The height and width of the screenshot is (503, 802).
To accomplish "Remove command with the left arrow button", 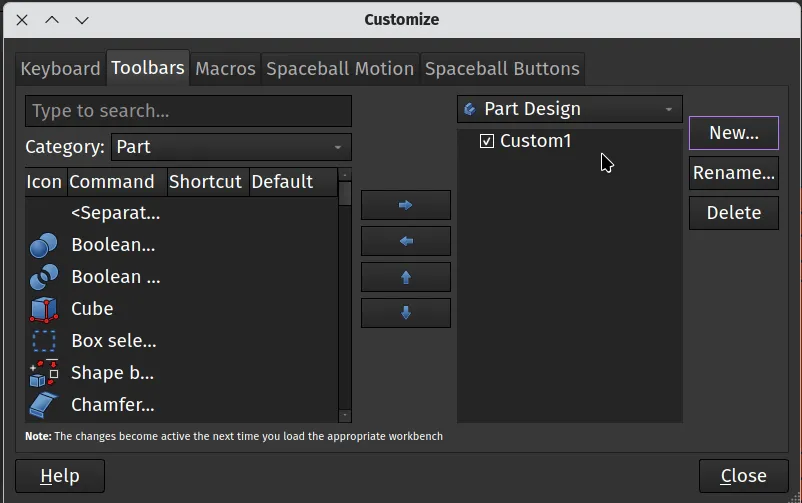I will tap(406, 241).
